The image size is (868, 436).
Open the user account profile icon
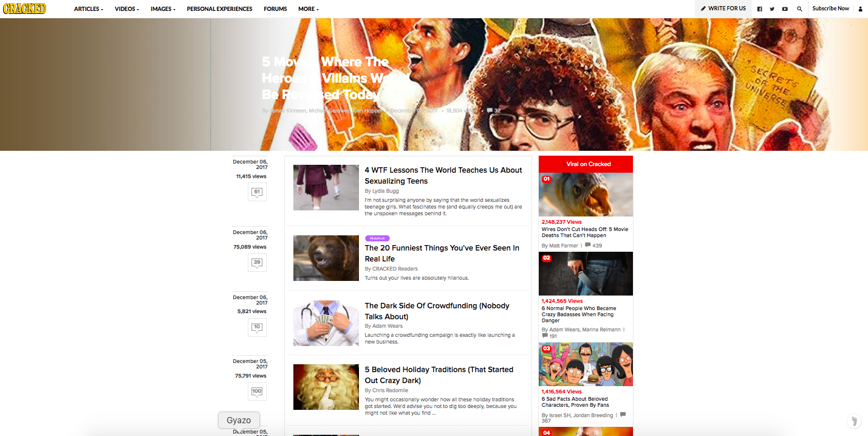tap(860, 9)
